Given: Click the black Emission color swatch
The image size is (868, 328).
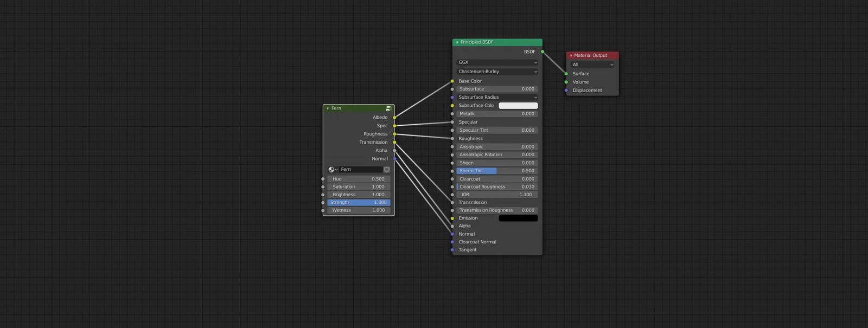Looking at the screenshot, I should tap(518, 218).
